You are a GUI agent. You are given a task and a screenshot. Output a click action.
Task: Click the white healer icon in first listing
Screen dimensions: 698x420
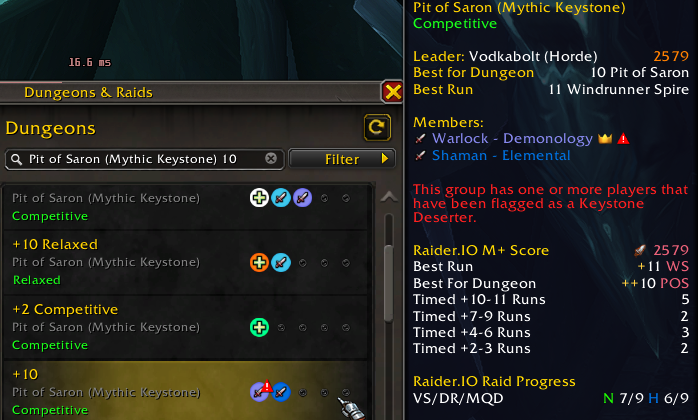point(259,198)
